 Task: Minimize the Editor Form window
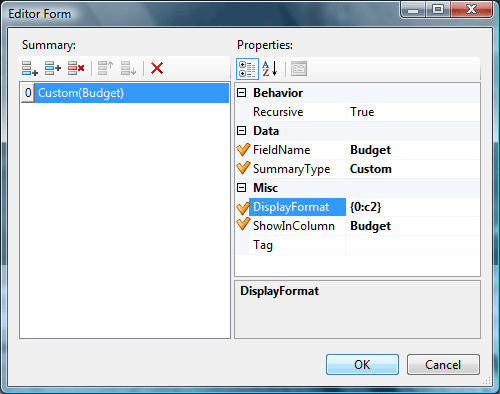point(413,9)
